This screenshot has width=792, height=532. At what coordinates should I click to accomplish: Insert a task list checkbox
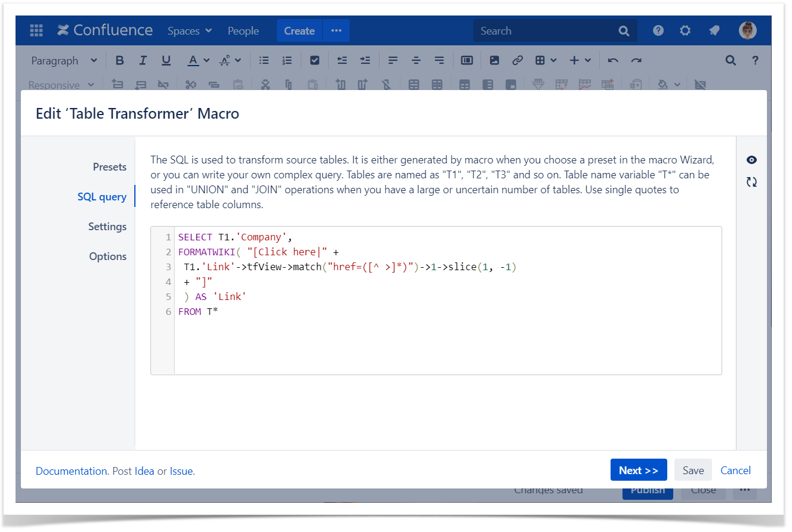[x=315, y=60]
